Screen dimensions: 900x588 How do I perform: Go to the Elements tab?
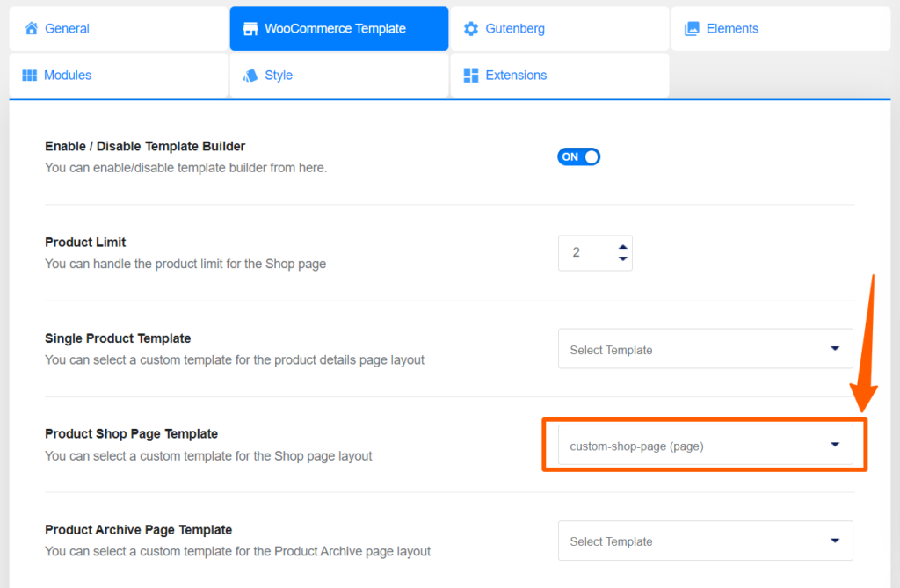point(780,29)
